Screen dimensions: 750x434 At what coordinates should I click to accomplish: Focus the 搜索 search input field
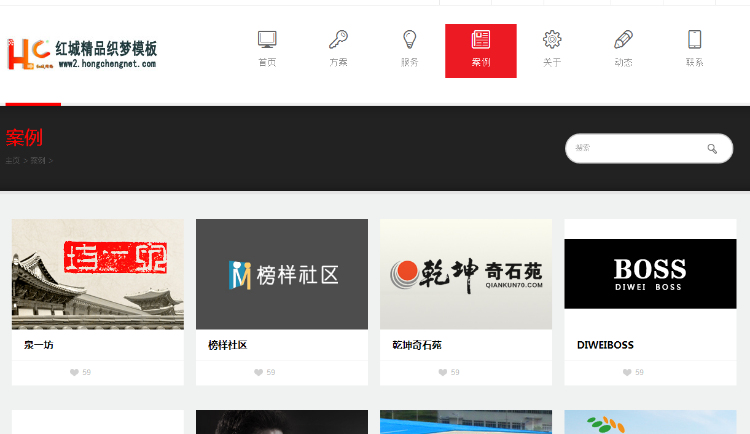point(649,148)
